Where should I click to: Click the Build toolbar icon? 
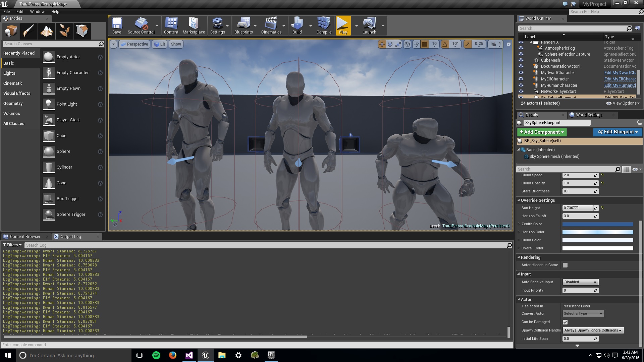(297, 25)
